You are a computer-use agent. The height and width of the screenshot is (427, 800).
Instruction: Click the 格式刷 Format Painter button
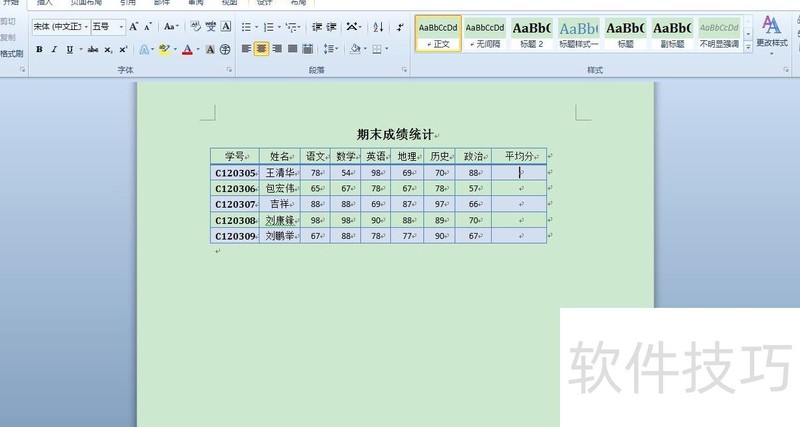pyautogui.click(x=12, y=53)
